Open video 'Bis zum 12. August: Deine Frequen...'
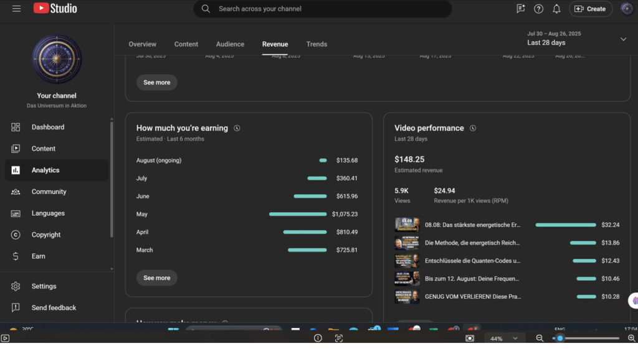This screenshot has height=364, width=638. [472, 279]
